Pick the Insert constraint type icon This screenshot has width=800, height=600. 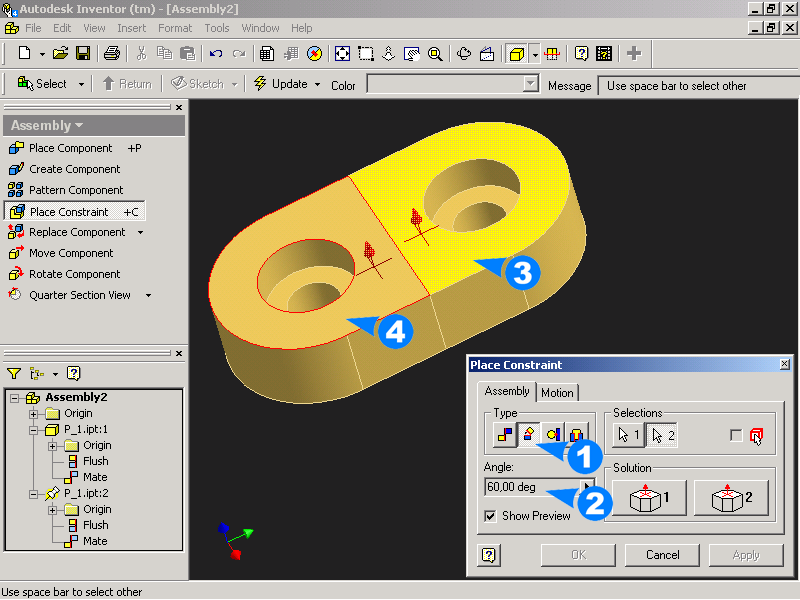click(576, 435)
